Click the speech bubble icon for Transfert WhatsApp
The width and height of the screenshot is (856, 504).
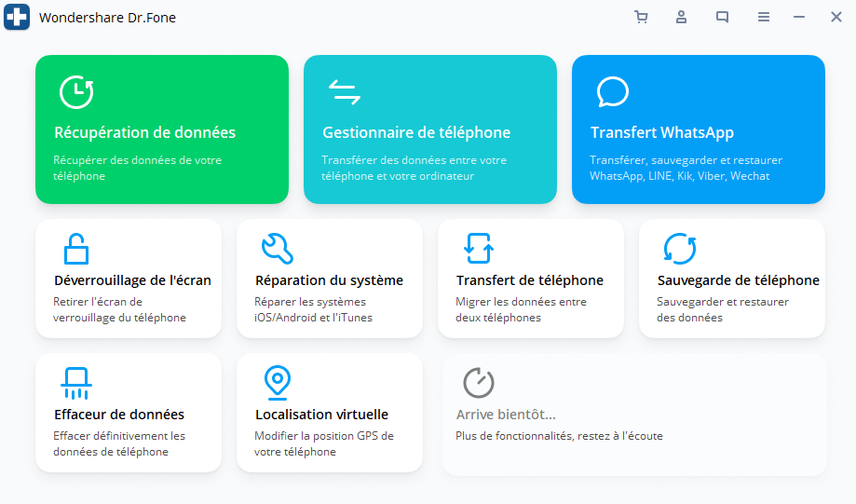[x=612, y=92]
